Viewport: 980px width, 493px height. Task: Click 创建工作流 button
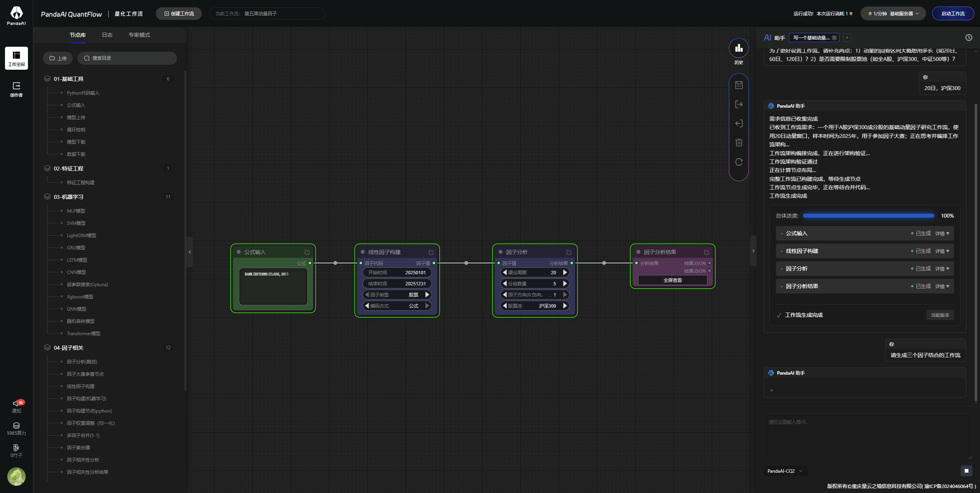179,13
